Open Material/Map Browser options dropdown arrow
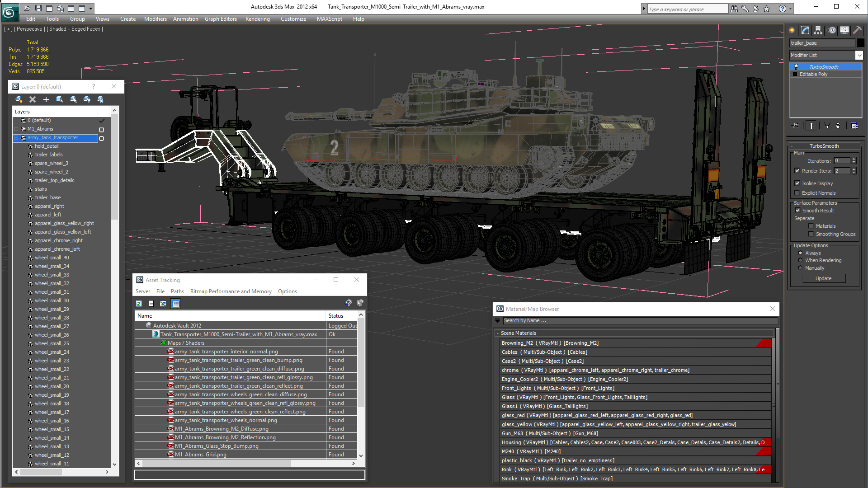The height and width of the screenshot is (488, 868). pyautogui.click(x=498, y=321)
